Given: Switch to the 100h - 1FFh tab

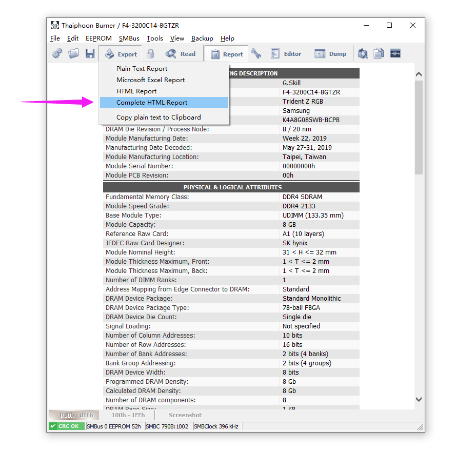Looking at the screenshot, I should pos(127,415).
